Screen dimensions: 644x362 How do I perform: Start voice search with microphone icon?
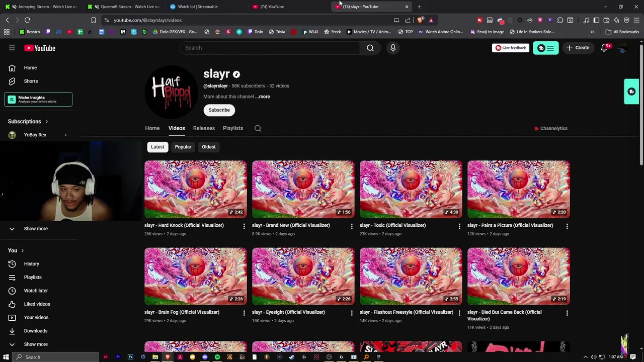coord(393,48)
